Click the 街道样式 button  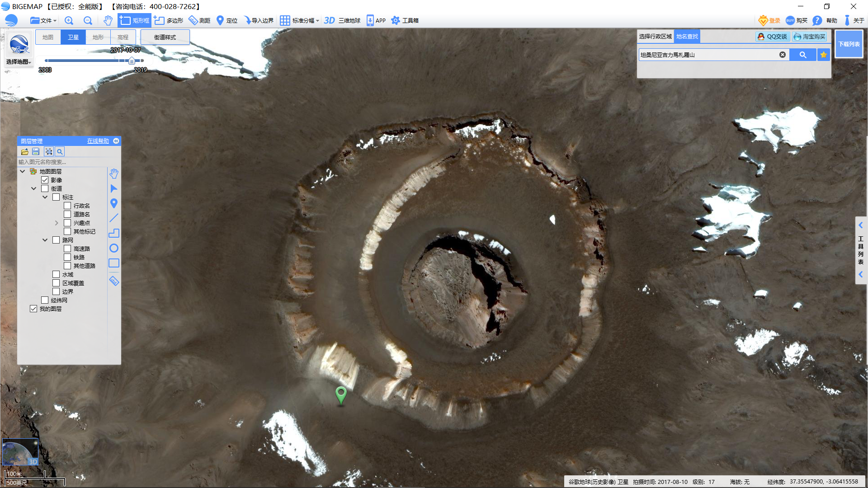click(165, 37)
